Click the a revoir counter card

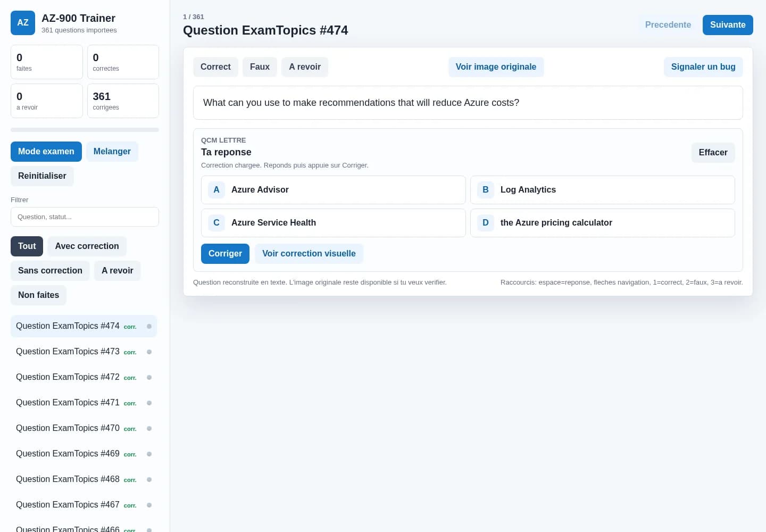[47, 101]
